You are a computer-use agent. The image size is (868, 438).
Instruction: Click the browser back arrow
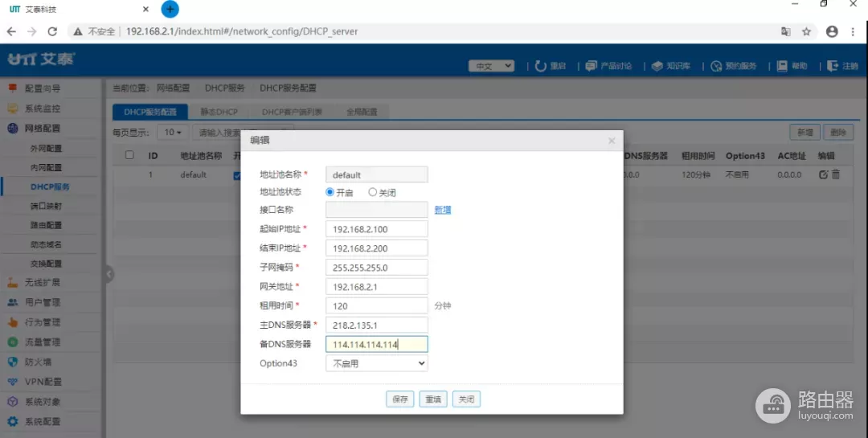tap(11, 31)
